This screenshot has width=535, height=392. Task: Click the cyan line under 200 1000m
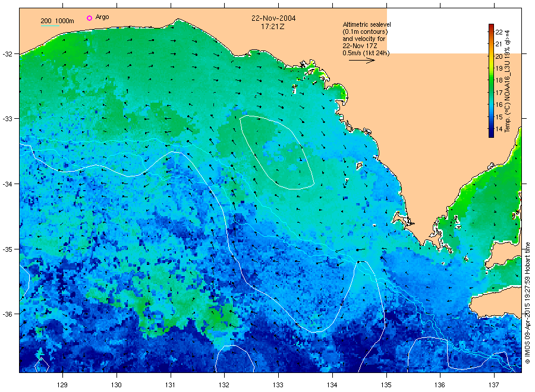point(50,26)
